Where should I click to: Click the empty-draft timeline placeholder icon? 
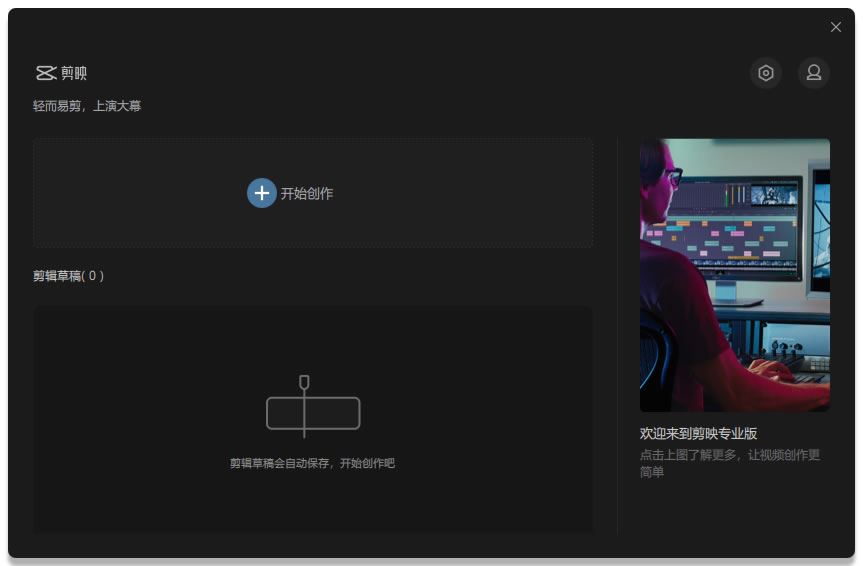(x=313, y=406)
